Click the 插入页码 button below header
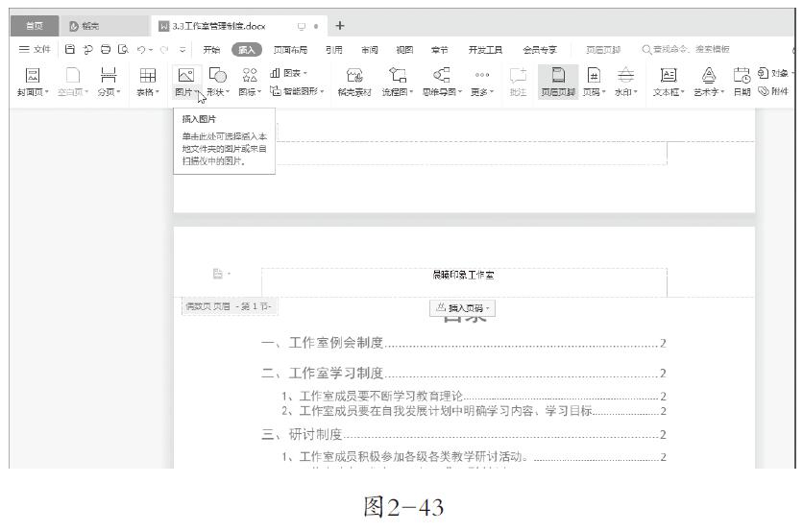 click(462, 307)
